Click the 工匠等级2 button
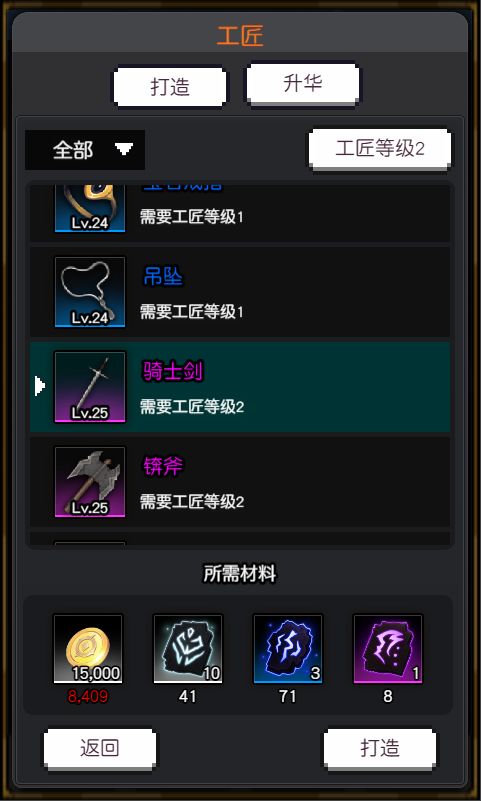Viewport: 481px width, 801px height. (x=380, y=149)
